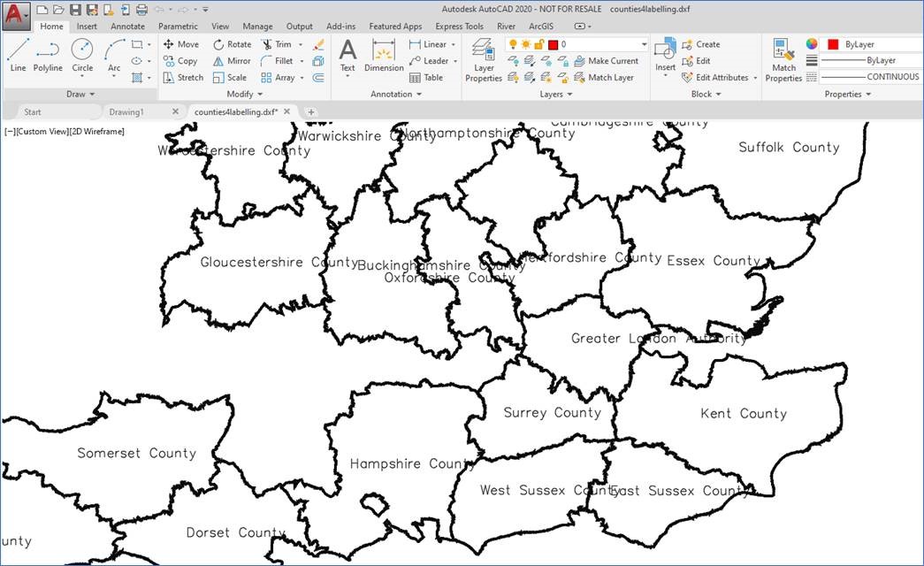Screen dimensions: 924x566
Task: Start the Stretch command
Action: (183, 77)
